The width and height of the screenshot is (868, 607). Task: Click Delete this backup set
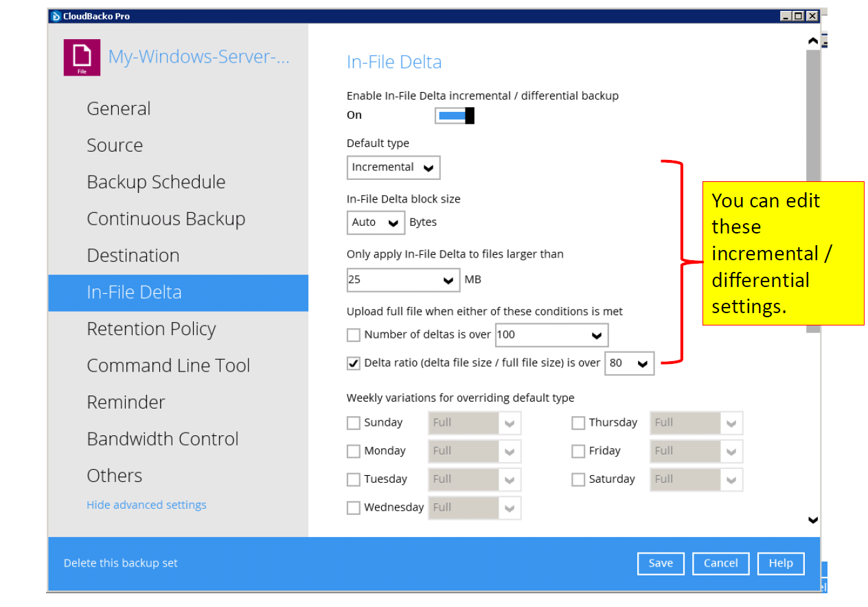tap(121, 563)
